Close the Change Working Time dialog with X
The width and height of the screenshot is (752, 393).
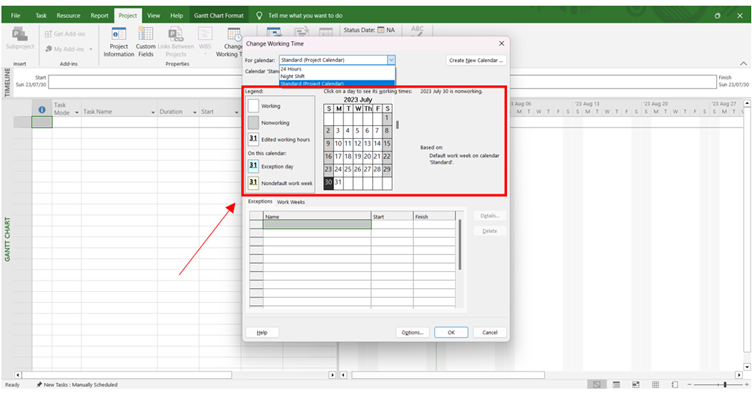(x=501, y=43)
